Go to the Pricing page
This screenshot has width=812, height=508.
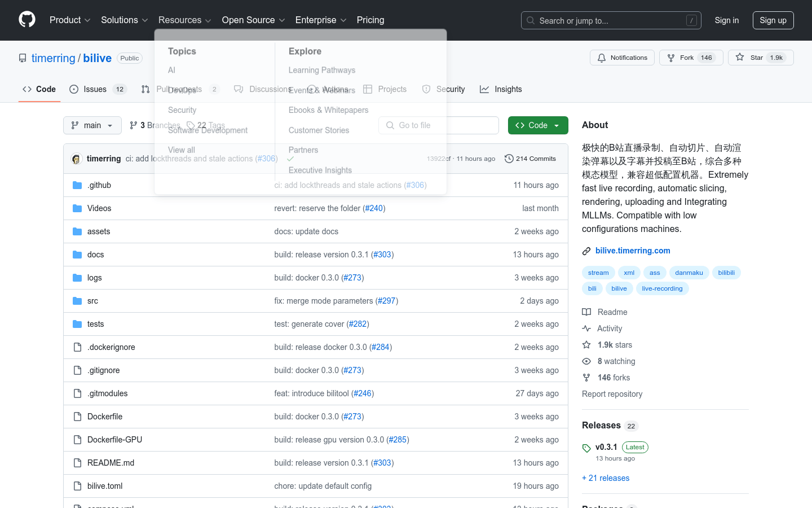coord(370,20)
